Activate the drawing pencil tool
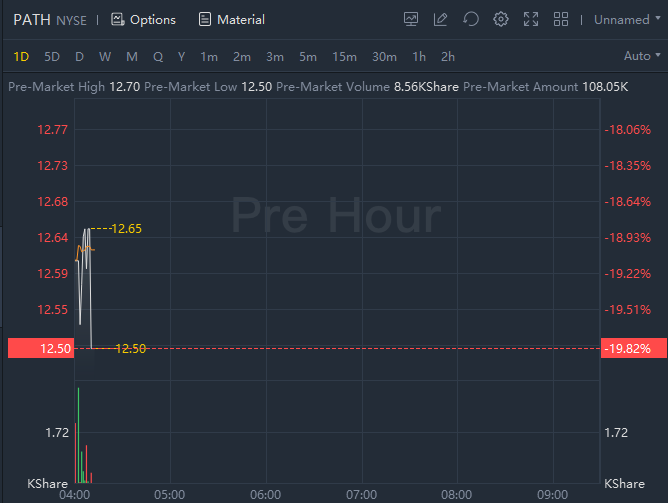668x503 pixels. (441, 19)
